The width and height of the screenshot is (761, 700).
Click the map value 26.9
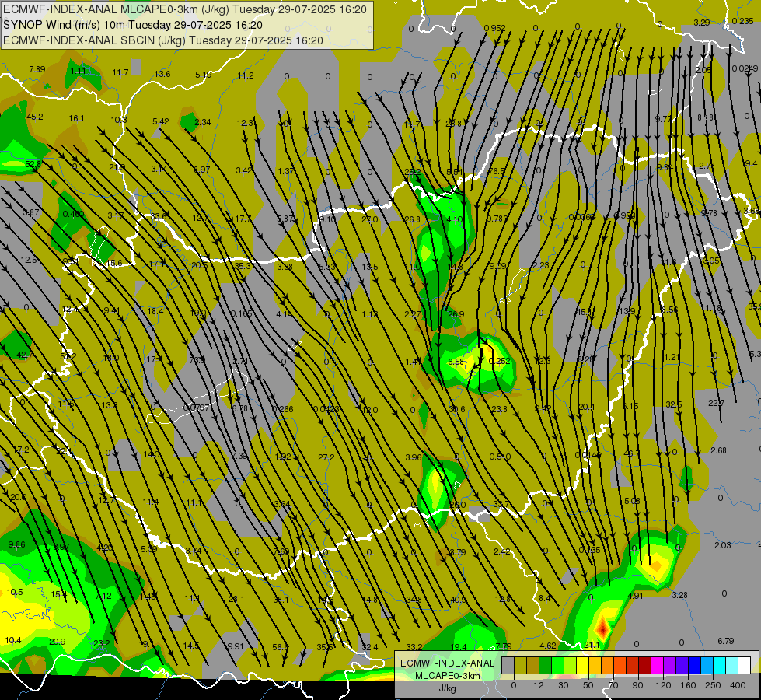456,314
